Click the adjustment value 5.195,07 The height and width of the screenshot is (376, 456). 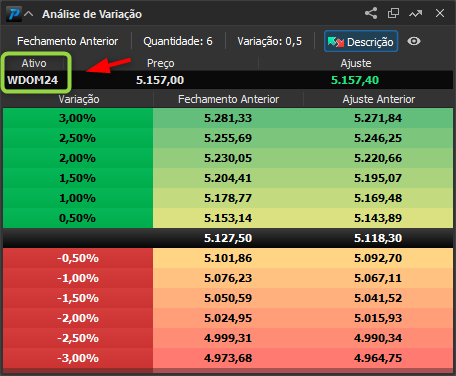pos(378,178)
